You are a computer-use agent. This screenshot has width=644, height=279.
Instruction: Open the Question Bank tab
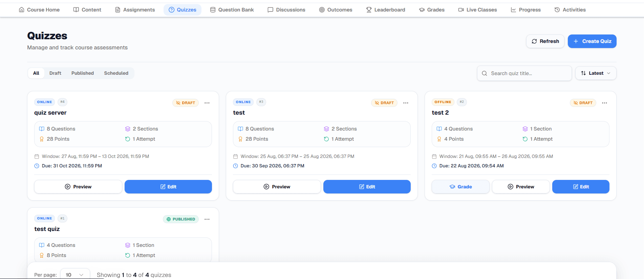point(232,10)
